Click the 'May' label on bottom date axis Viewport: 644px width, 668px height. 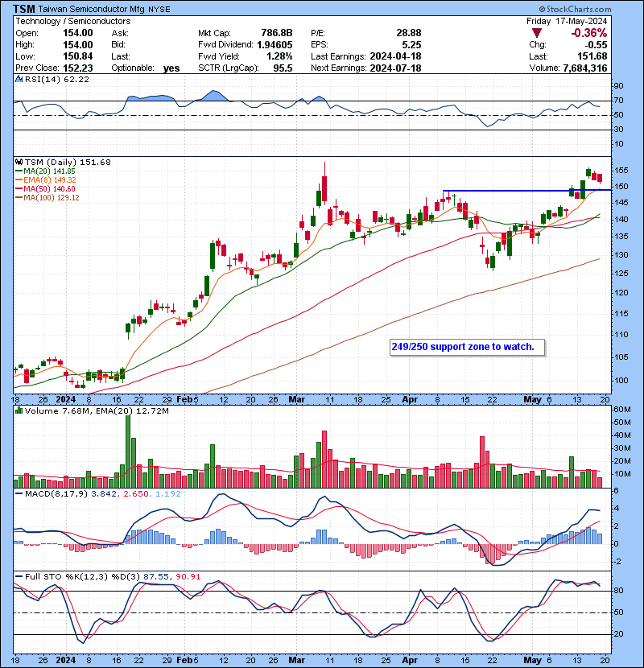(532, 660)
